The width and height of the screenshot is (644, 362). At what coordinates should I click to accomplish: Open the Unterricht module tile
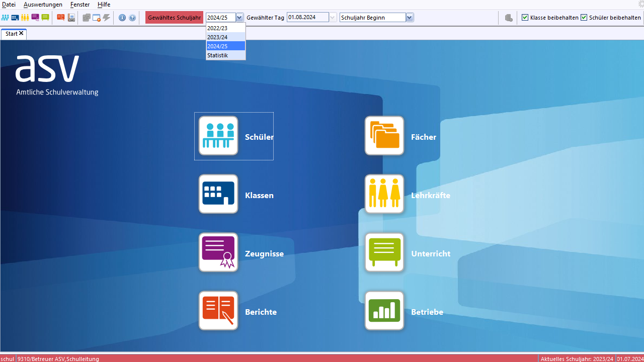click(x=384, y=252)
